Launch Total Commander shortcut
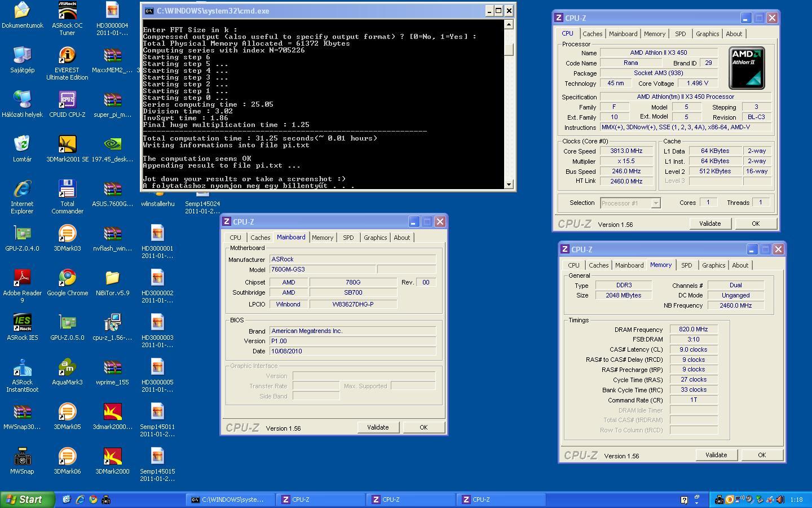 (x=67, y=196)
